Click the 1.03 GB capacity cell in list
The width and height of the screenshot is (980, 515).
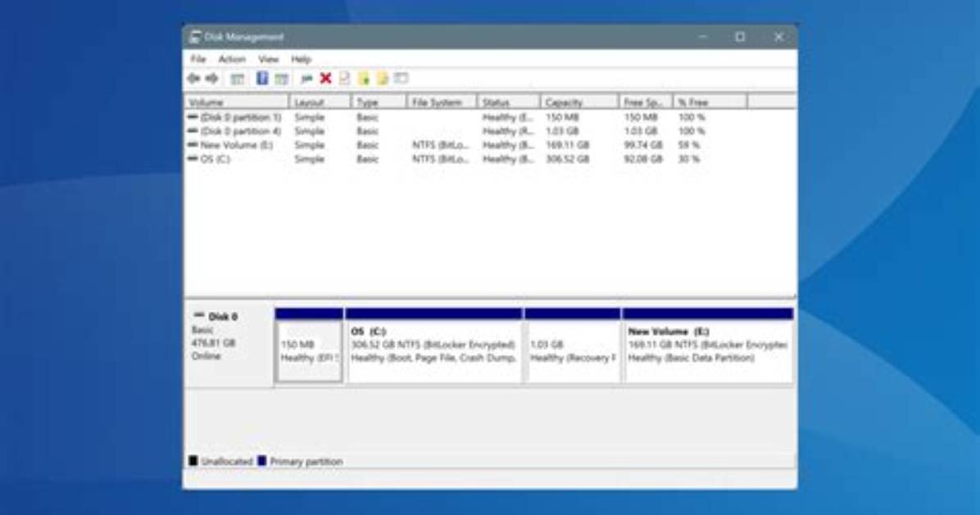pos(562,130)
